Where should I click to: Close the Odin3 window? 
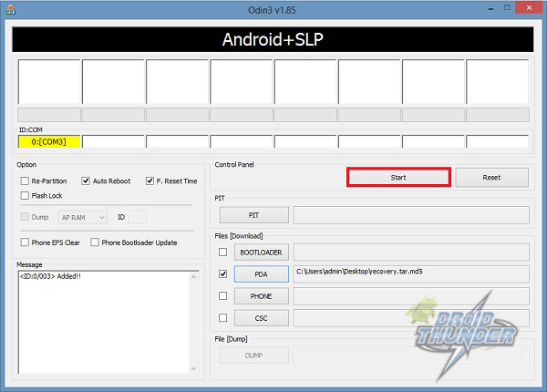[529, 7]
